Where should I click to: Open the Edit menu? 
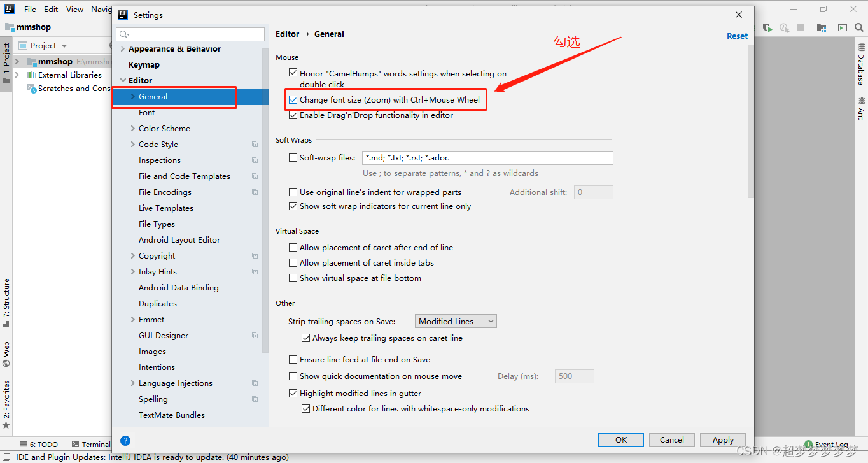click(x=51, y=9)
